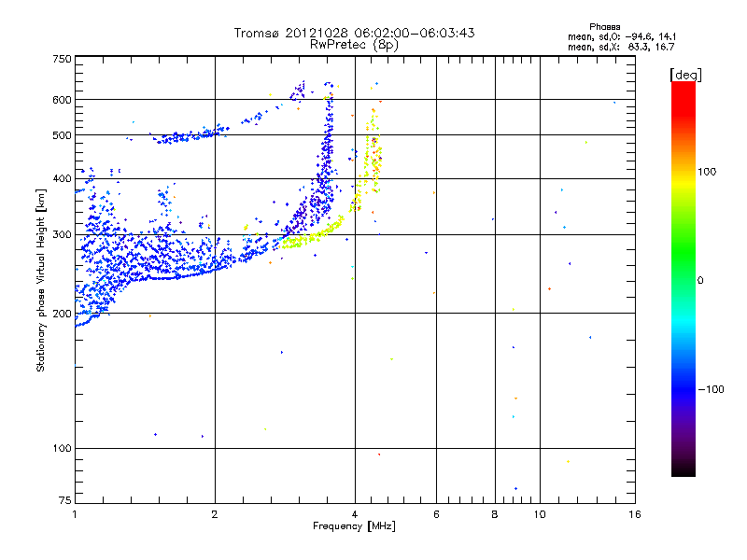Click the "mean, sd,X: 83.3, 16.7" line

621,47
